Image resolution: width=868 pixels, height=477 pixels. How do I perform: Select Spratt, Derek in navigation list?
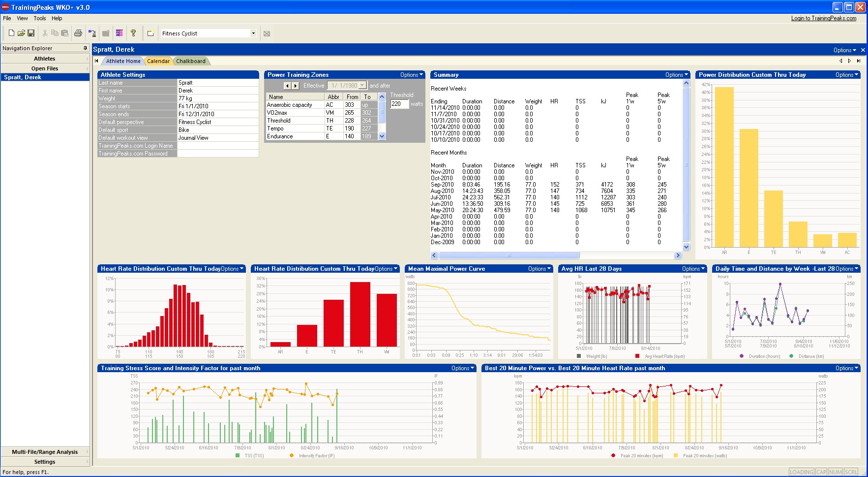tap(45, 77)
